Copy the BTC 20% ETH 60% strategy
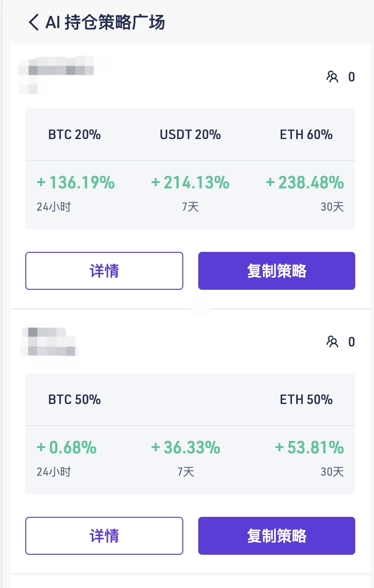The width and height of the screenshot is (374, 588). coord(277,271)
